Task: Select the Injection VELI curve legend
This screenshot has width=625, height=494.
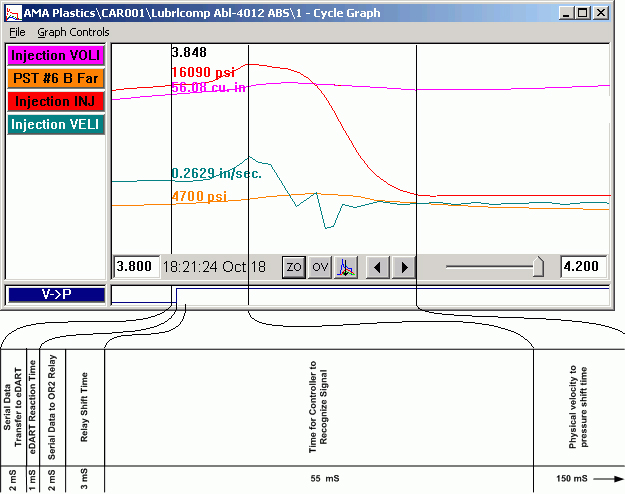Action: pyautogui.click(x=56, y=124)
